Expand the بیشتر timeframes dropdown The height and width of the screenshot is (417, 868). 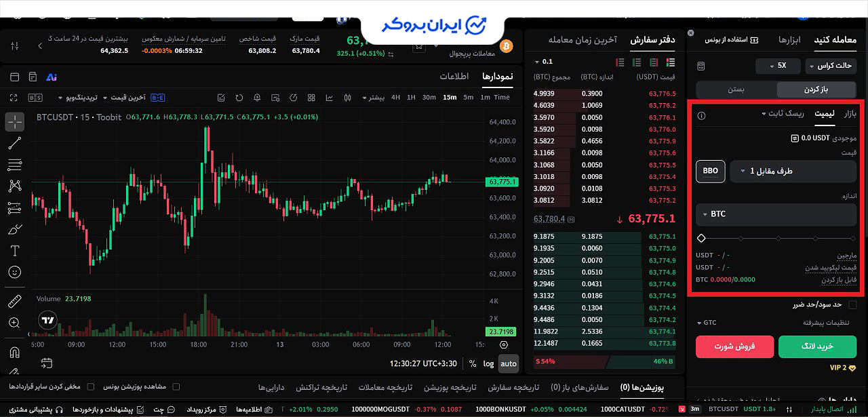tap(372, 98)
